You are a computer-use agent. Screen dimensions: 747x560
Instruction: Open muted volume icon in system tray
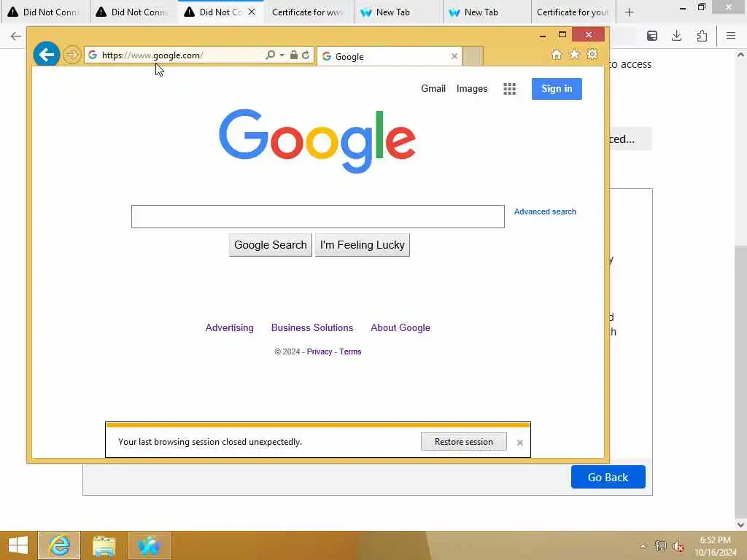[678, 546]
